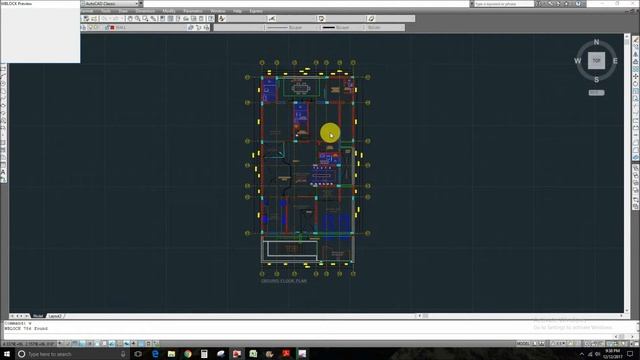This screenshot has height=360, width=640.
Task: Open the Window menu
Action: coord(218,11)
